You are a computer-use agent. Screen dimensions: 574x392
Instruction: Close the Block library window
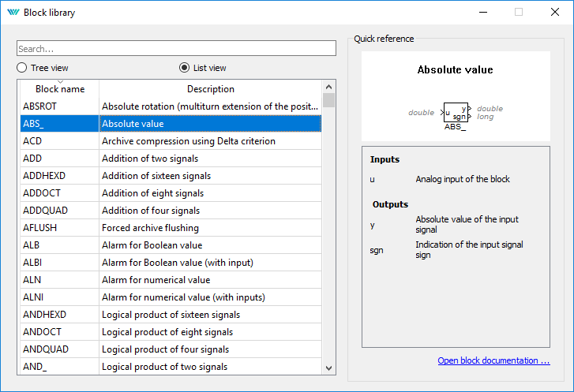coord(554,12)
